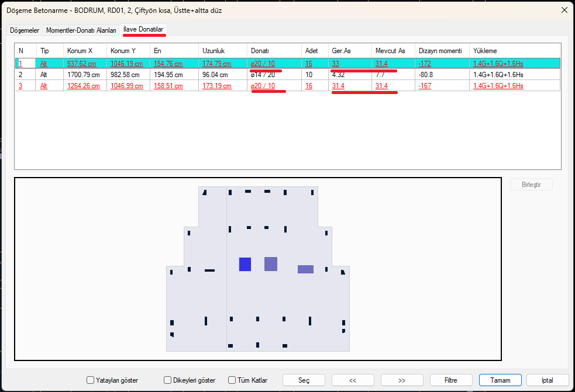Screen dimensions: 575x392
Task: Check the Tüm Katlar option
Action: coord(232,380)
